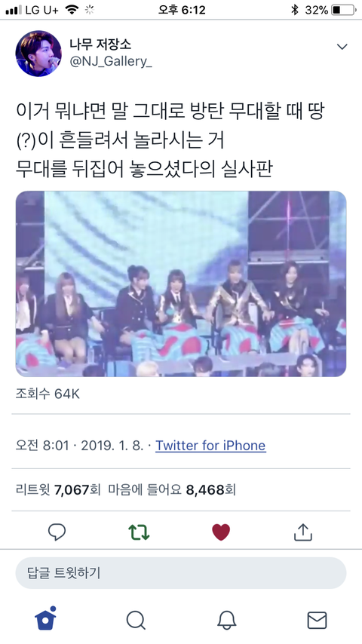
Task: Open the Messages envelope icon
Action: (x=318, y=620)
